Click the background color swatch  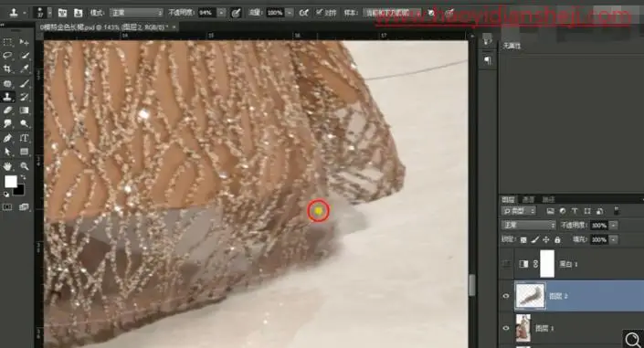(19, 189)
